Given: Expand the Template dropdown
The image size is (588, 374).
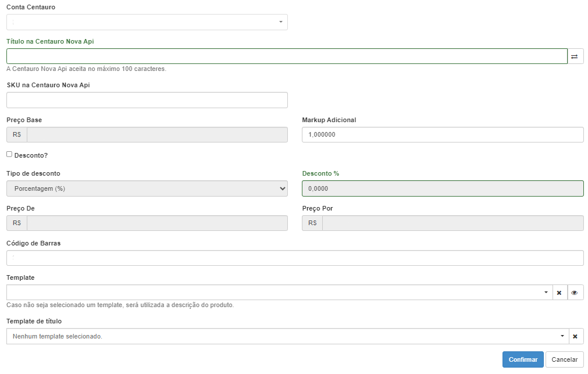Looking at the screenshot, I should tap(279, 293).
